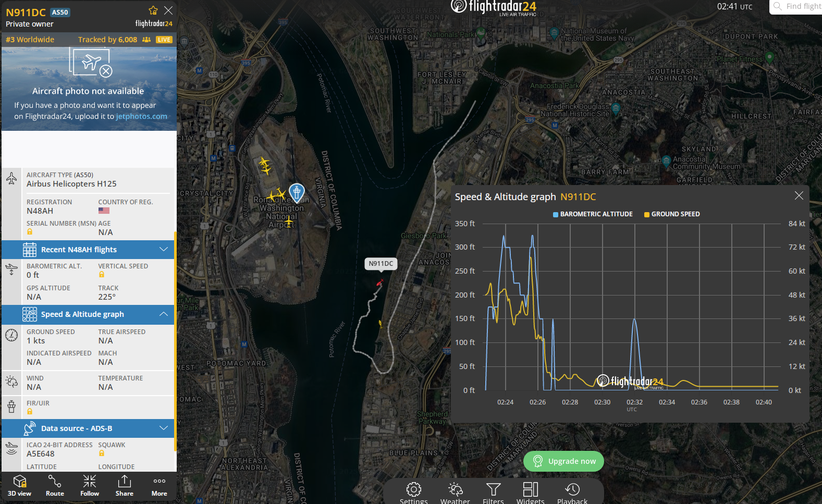Click the LIVE badge in tracking bar
Image resolution: width=822 pixels, height=504 pixels.
pos(164,40)
